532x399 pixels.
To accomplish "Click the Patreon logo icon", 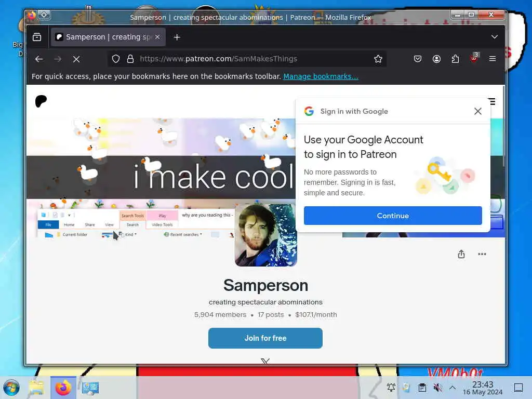I will 41,101.
